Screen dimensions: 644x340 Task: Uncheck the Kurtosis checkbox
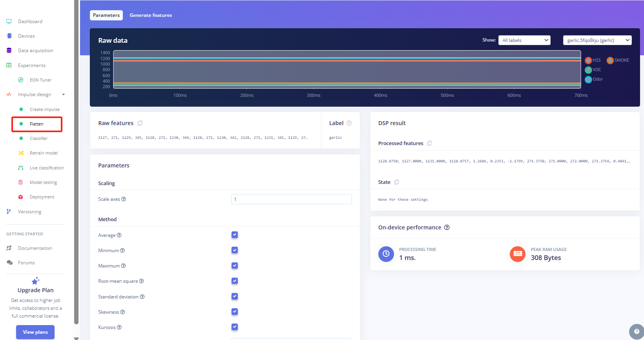(x=235, y=327)
